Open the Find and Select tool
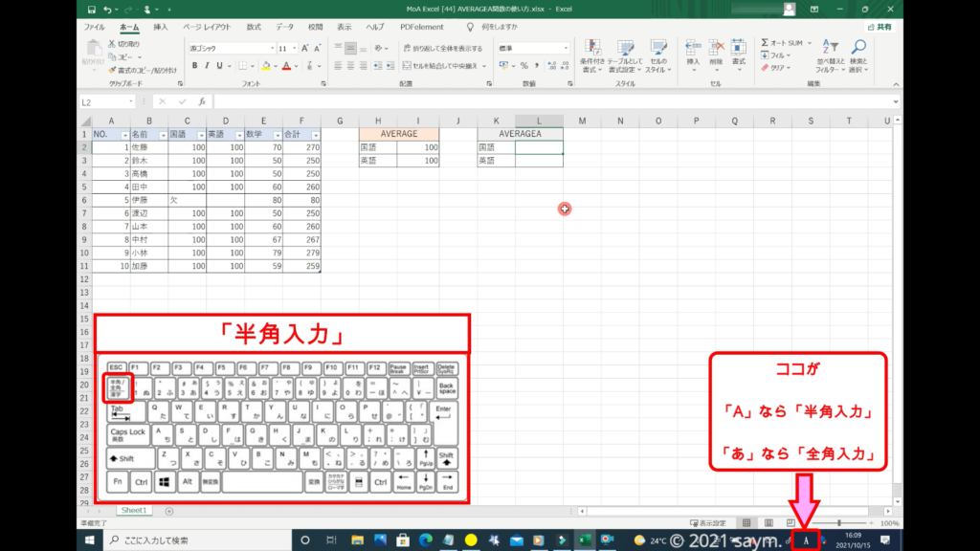980x551 pixels. [858, 55]
